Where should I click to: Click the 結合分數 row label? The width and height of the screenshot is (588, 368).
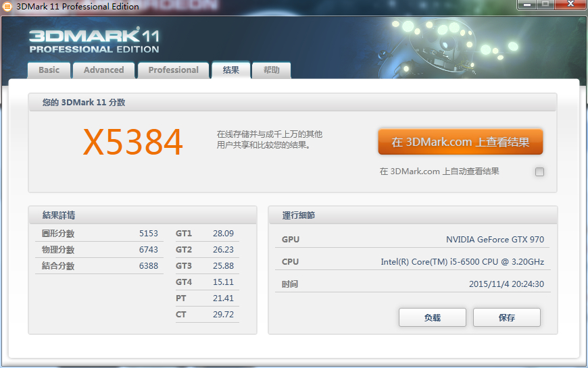click(x=58, y=265)
